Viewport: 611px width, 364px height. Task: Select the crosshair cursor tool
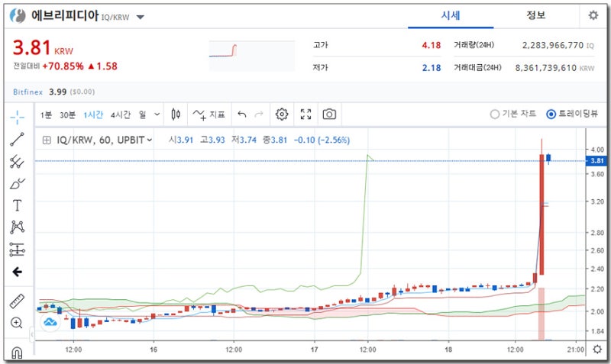17,117
